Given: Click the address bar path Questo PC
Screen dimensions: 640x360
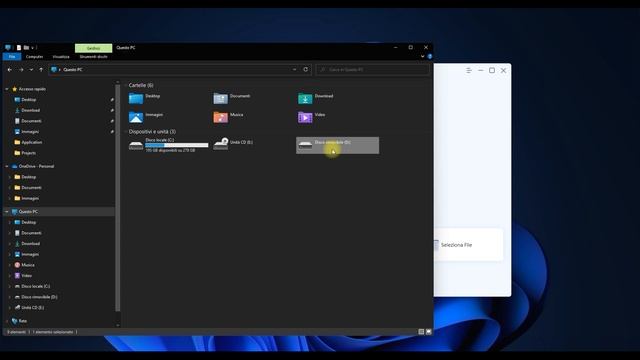Looking at the screenshot, I should coord(73,70).
